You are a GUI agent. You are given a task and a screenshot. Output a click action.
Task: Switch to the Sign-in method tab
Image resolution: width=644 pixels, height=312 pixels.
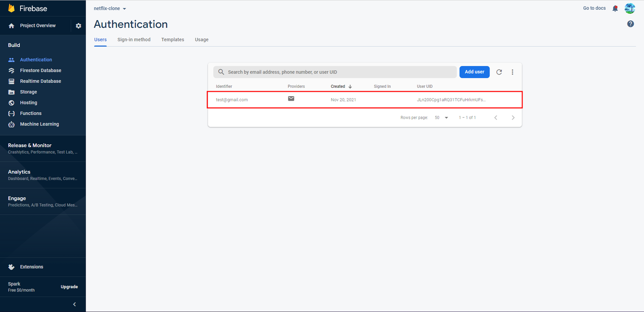coord(134,40)
